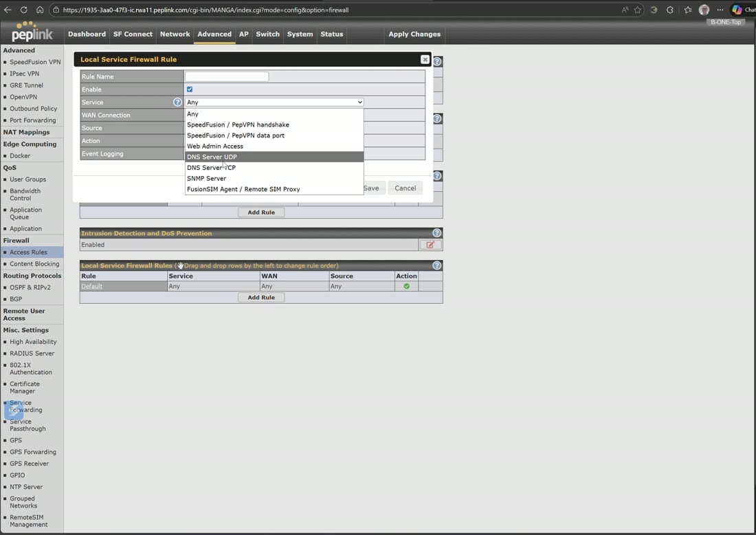Select DNS Server TCP service
Viewport: 756px width, 535px height.
tap(274, 167)
